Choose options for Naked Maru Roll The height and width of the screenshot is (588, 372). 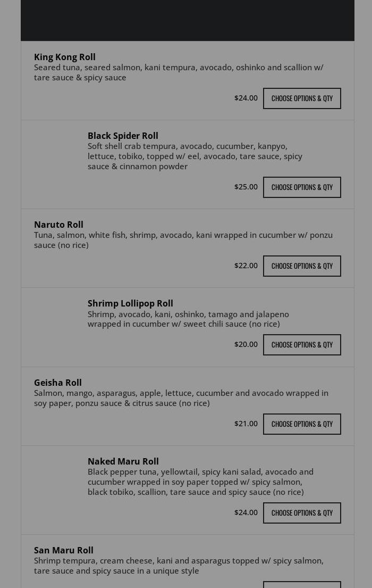[302, 513]
